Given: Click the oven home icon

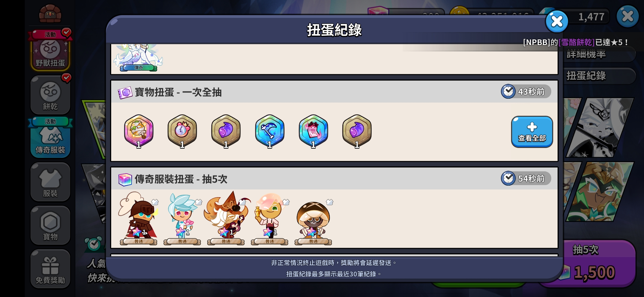Looking at the screenshot, I should (x=50, y=14).
